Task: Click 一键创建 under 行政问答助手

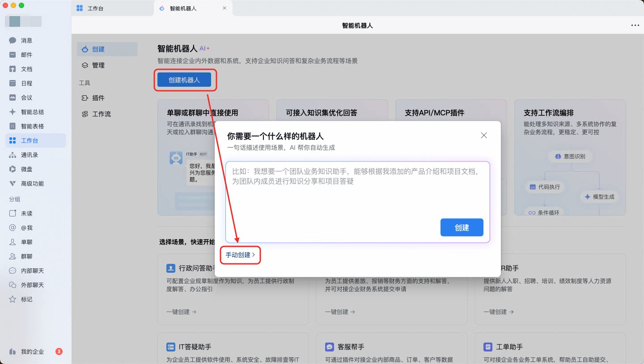Action: tap(181, 312)
